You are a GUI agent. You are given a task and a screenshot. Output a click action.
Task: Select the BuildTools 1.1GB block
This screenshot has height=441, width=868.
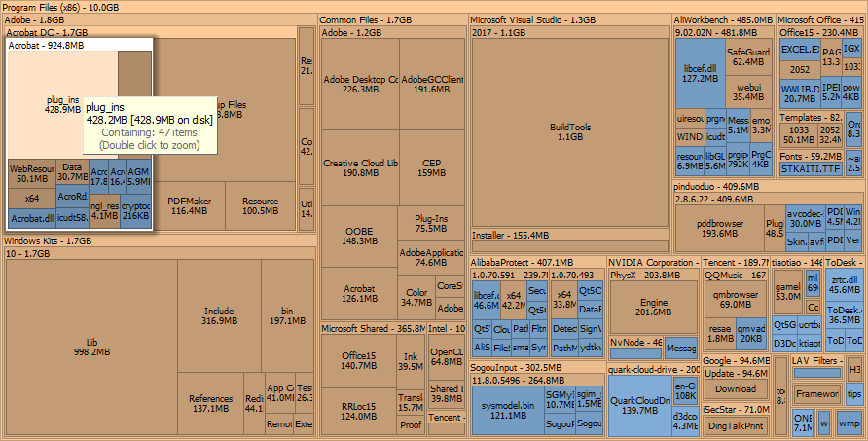569,131
